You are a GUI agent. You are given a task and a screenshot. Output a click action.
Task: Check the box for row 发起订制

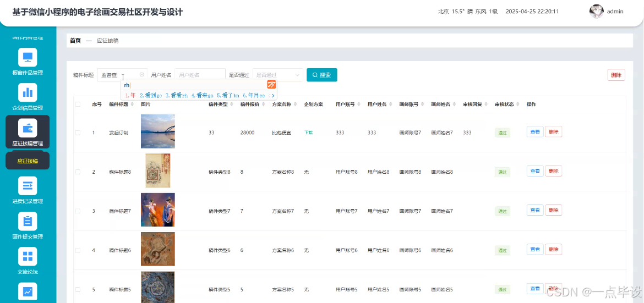[78, 133]
